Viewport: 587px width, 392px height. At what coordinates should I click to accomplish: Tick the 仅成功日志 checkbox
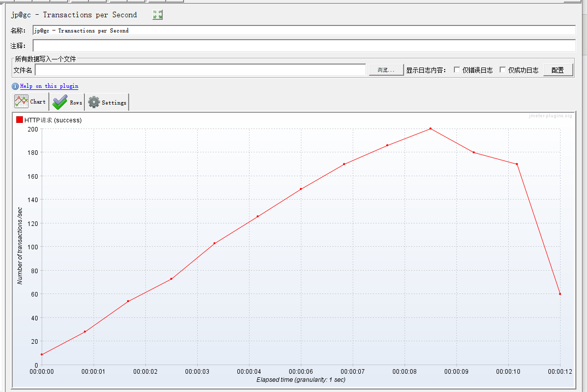(503, 70)
